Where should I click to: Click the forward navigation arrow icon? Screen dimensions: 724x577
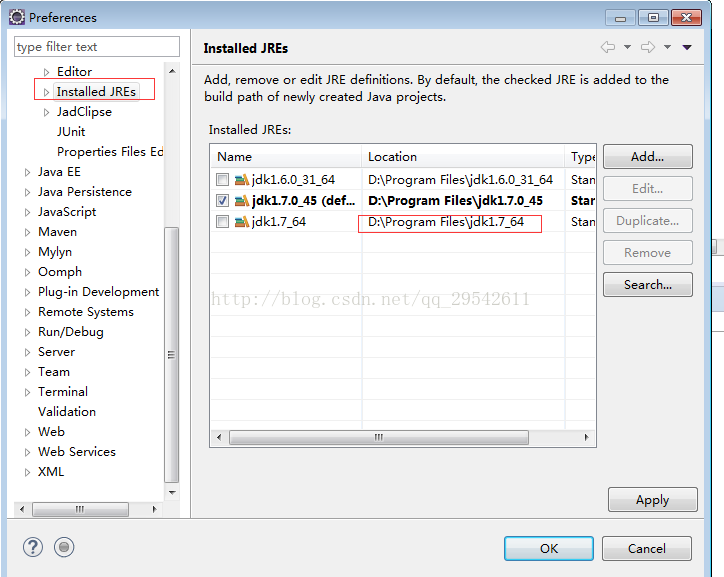coord(648,47)
